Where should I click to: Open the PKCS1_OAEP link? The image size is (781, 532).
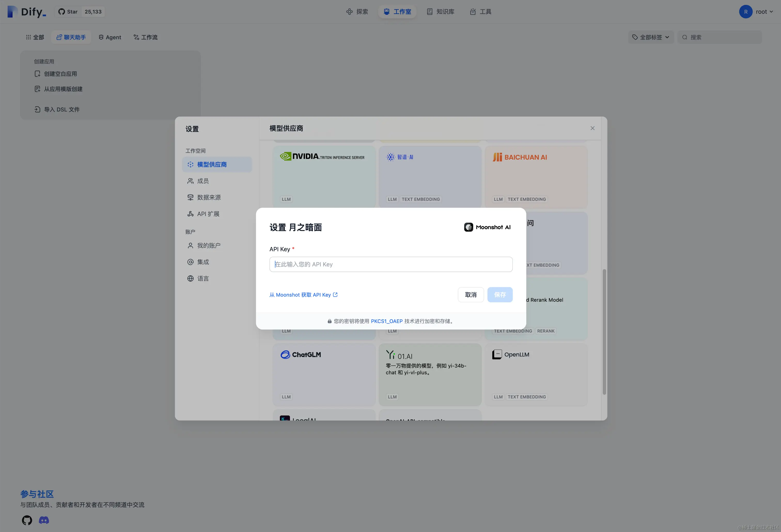(x=386, y=321)
